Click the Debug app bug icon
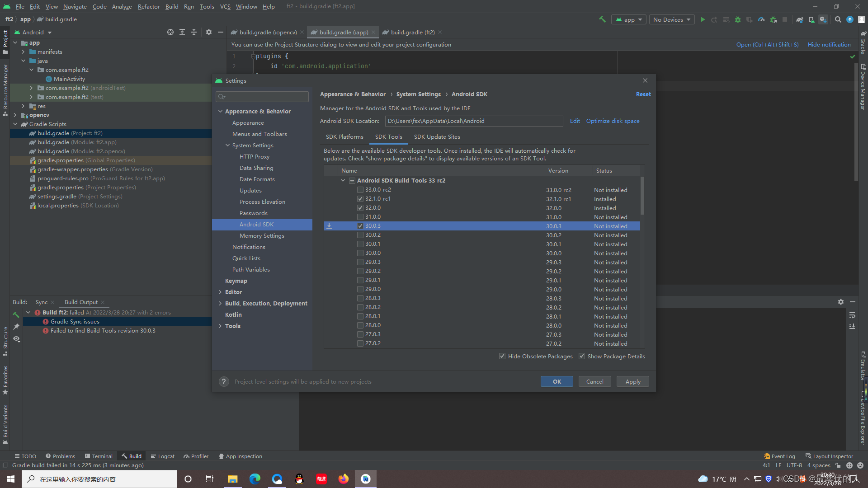Viewport: 868px width, 488px height. click(x=738, y=19)
